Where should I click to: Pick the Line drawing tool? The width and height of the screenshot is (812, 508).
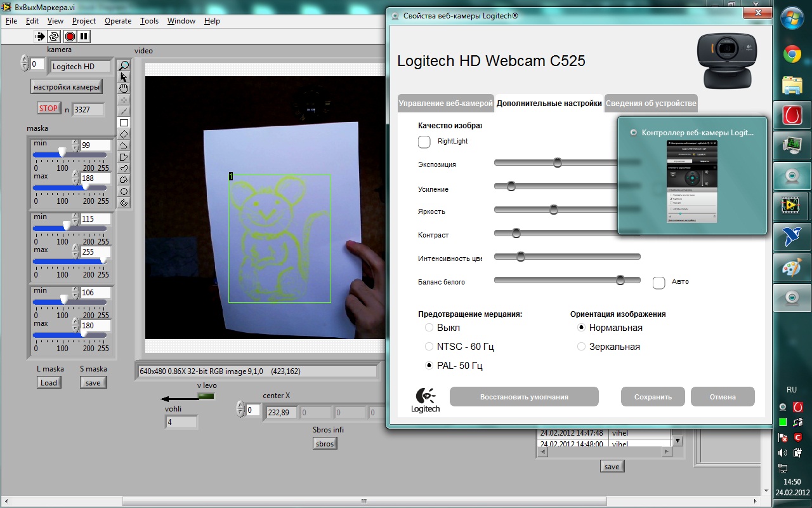point(124,111)
